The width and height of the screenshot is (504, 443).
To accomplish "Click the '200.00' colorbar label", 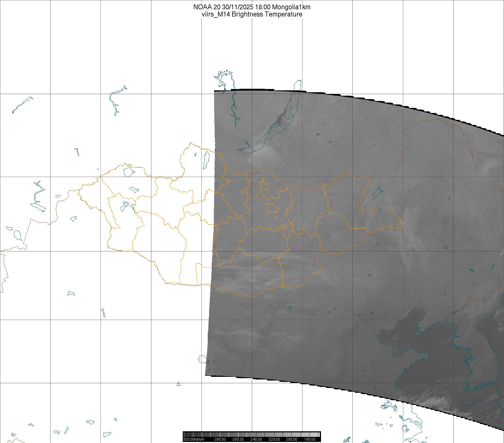I will [292, 439].
